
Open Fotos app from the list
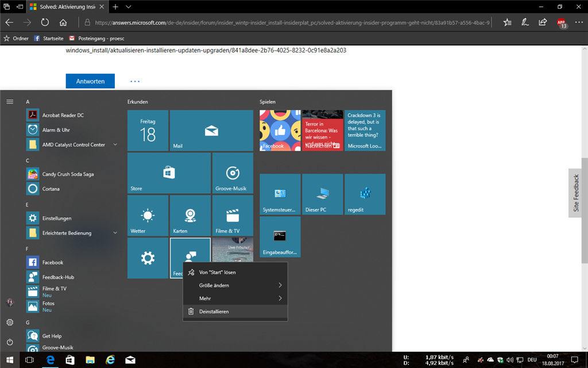pyautogui.click(x=71, y=306)
